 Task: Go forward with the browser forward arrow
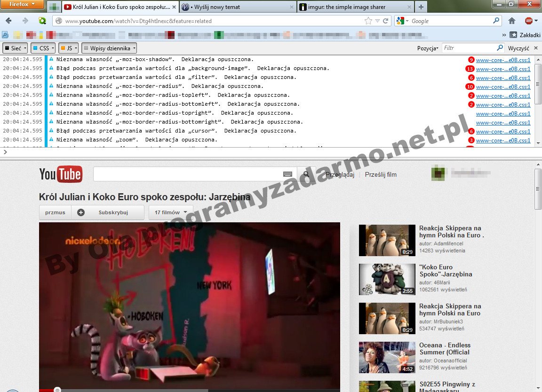25,21
